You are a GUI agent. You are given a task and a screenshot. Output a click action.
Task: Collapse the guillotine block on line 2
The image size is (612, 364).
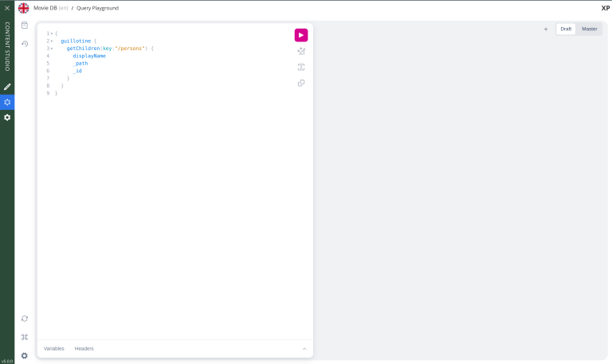pos(53,41)
